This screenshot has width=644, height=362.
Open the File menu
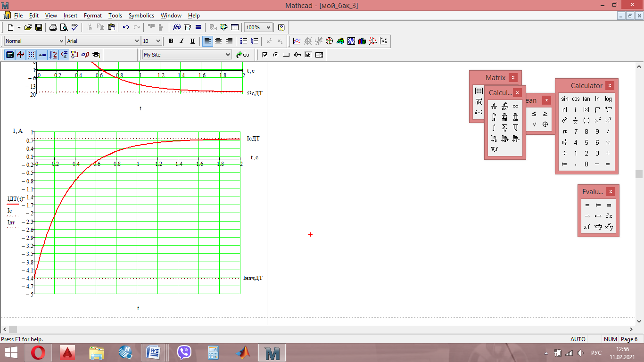[x=18, y=16]
